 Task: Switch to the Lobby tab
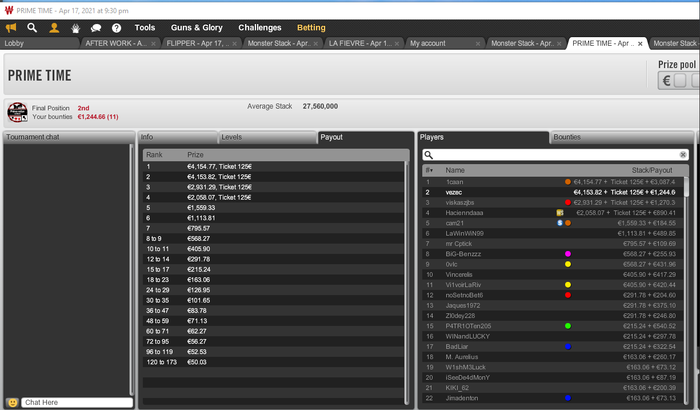40,43
